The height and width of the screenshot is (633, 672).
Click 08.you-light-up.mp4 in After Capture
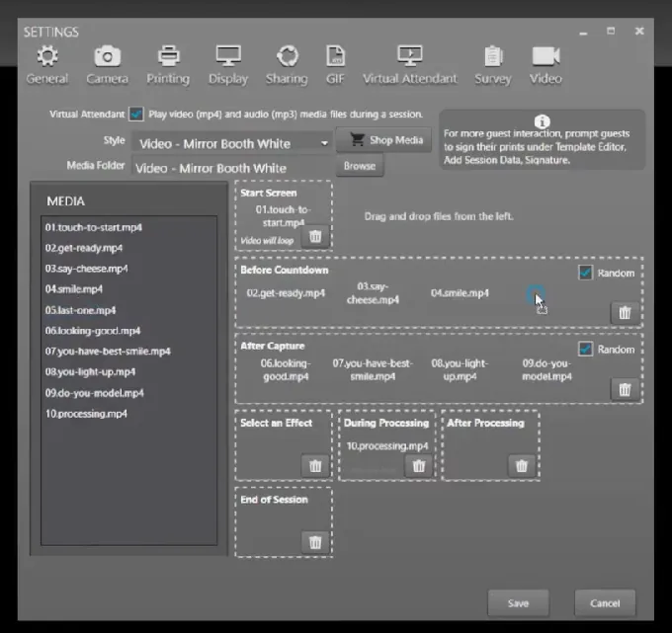point(460,369)
